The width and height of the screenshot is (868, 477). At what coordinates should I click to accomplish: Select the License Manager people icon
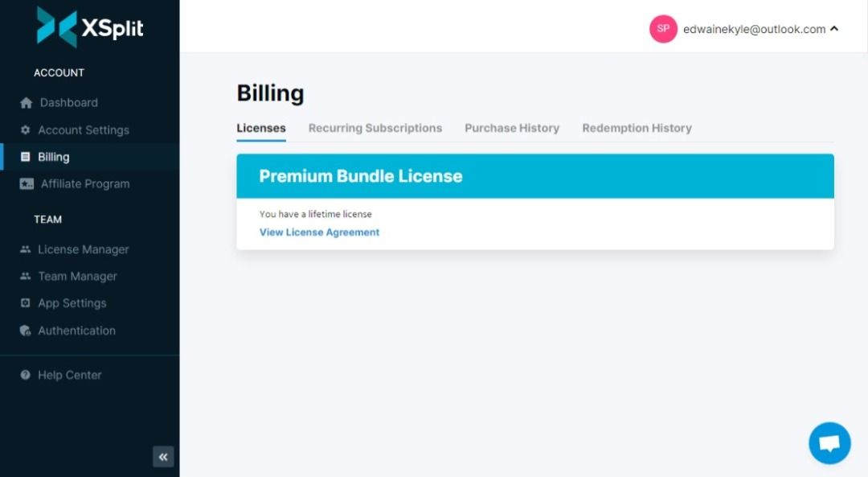(27, 249)
